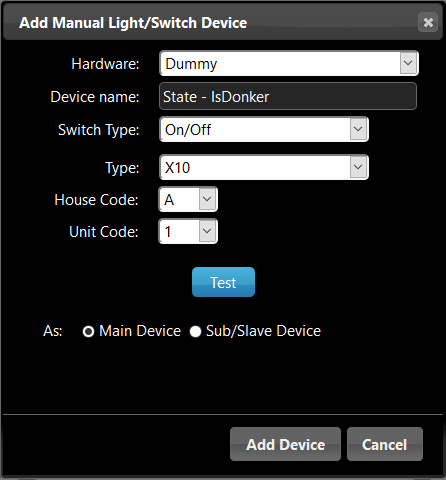The image size is (446, 480).
Task: Close the Add Manual Light/Switch Device dialog
Action: click(428, 22)
